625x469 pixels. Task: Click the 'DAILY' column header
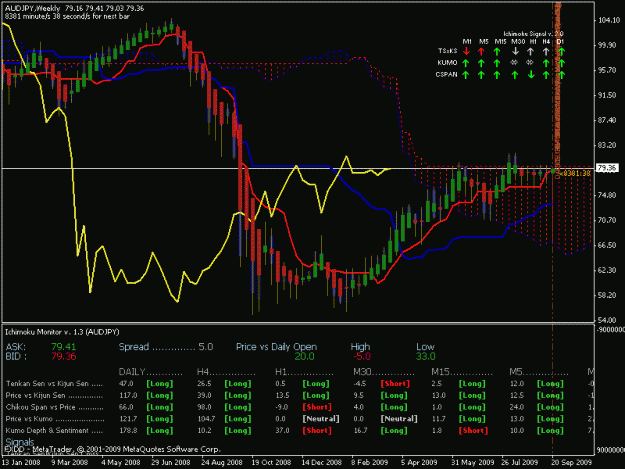pyautogui.click(x=132, y=372)
